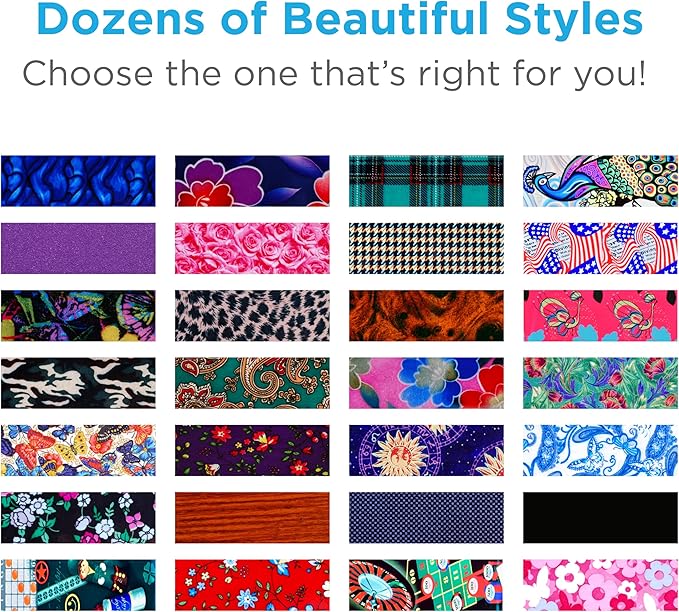Choose the green paisley pattern

click(252, 383)
